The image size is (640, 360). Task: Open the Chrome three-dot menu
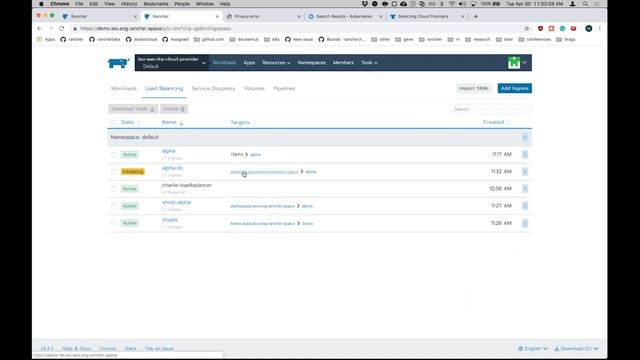pyautogui.click(x=600, y=29)
